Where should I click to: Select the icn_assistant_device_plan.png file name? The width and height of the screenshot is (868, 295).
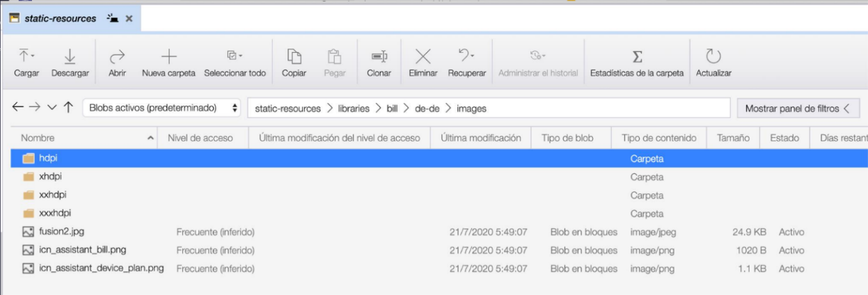[x=101, y=268]
